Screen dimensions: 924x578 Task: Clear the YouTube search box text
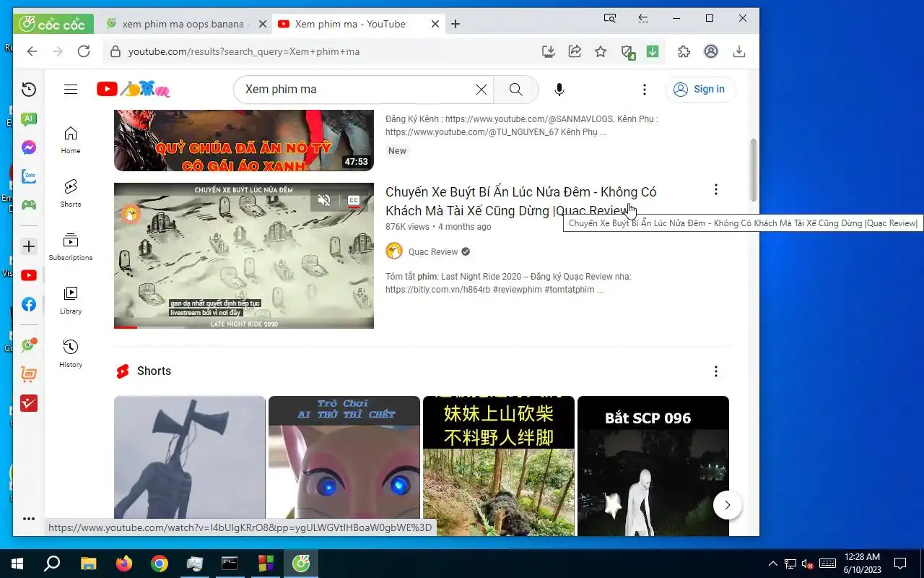(481, 90)
